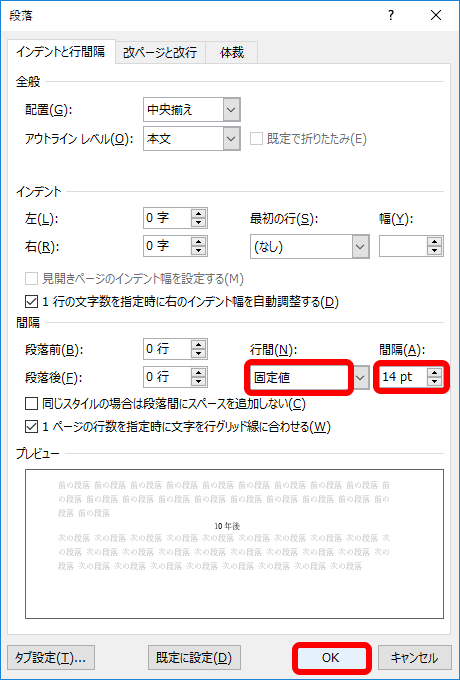
Task: Increase 段落前 spacing with up arrow
Action: 199,346
